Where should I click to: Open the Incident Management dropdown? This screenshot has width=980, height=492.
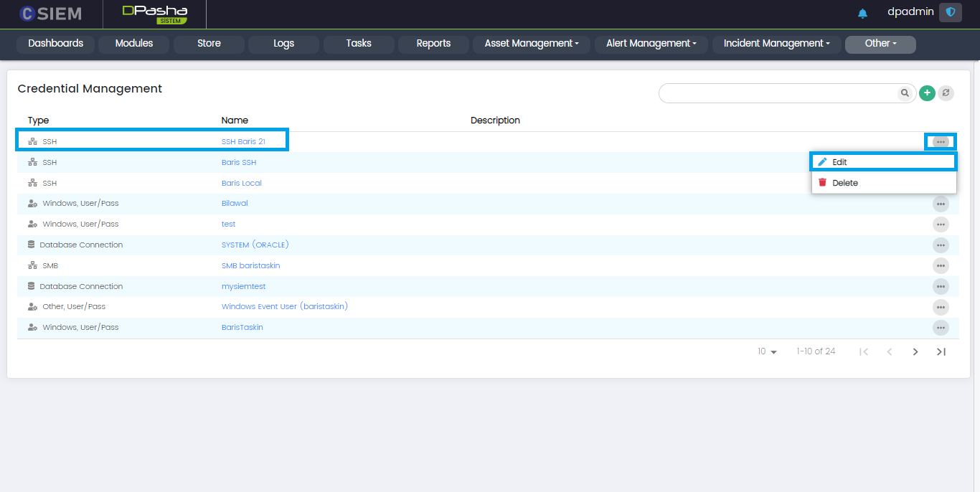(776, 44)
